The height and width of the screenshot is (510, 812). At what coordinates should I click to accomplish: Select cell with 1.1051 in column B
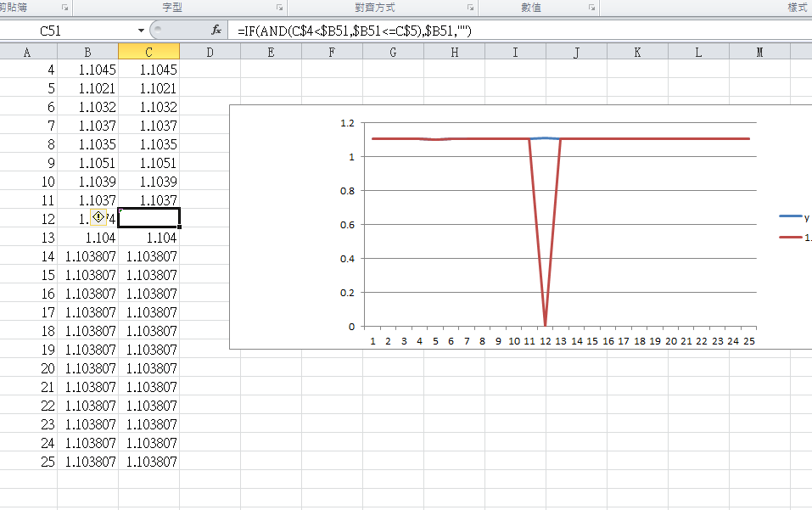tap(87, 163)
